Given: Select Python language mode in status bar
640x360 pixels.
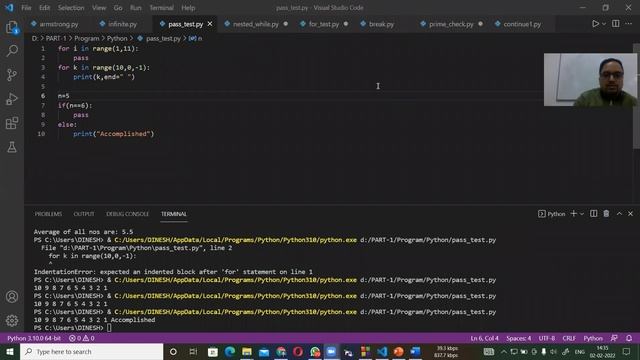Looking at the screenshot, I should tap(593, 338).
